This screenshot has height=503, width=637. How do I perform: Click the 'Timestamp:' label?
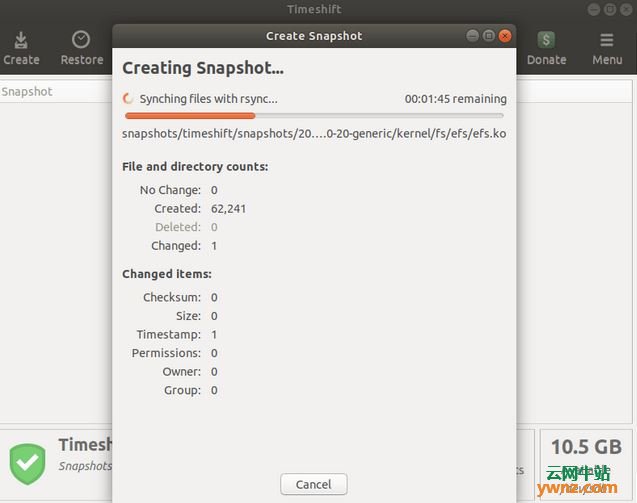coord(169,334)
